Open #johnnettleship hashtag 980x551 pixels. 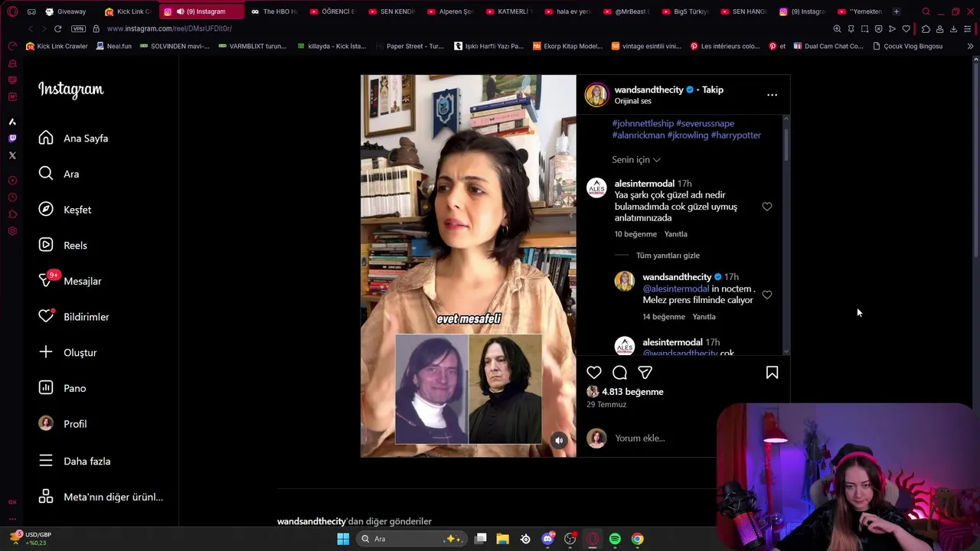click(x=643, y=123)
